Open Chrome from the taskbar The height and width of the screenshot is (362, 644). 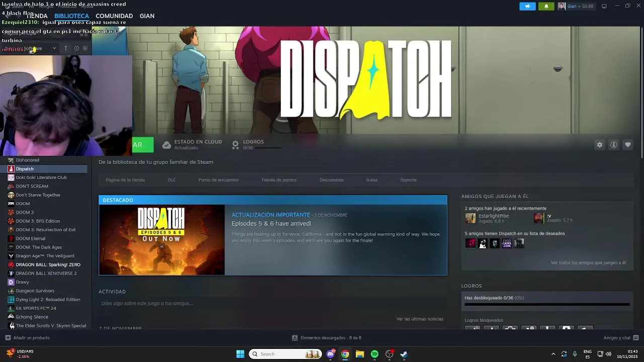click(x=345, y=354)
